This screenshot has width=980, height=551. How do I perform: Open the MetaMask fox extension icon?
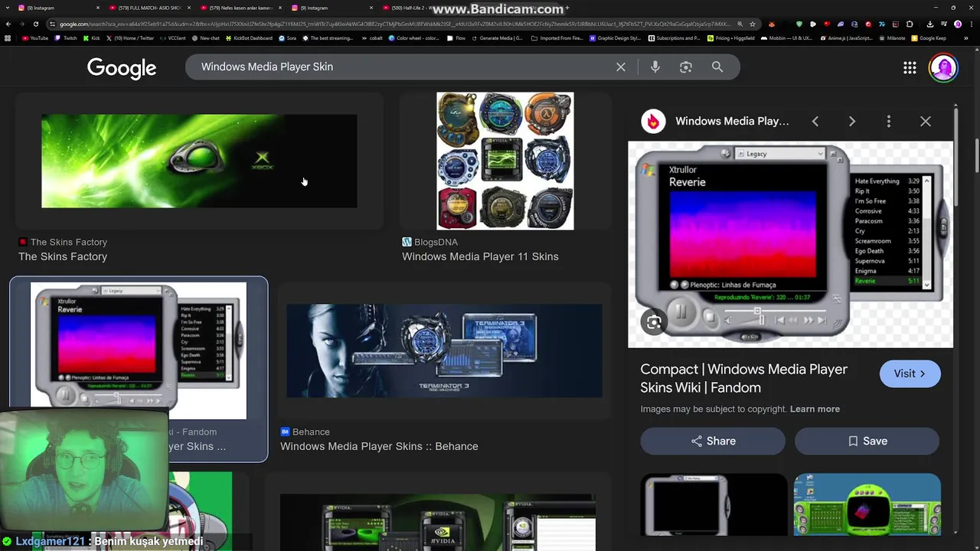772,24
